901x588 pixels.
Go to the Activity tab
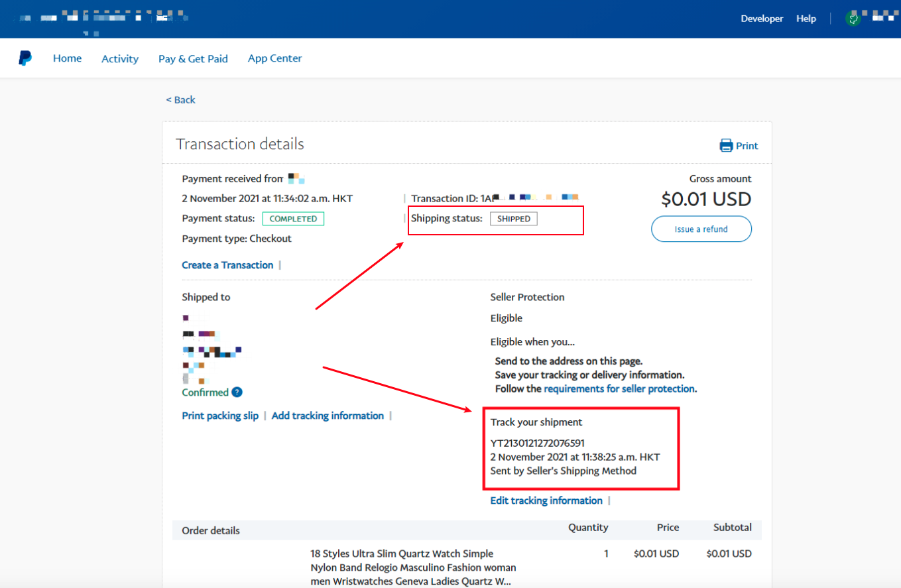(120, 59)
